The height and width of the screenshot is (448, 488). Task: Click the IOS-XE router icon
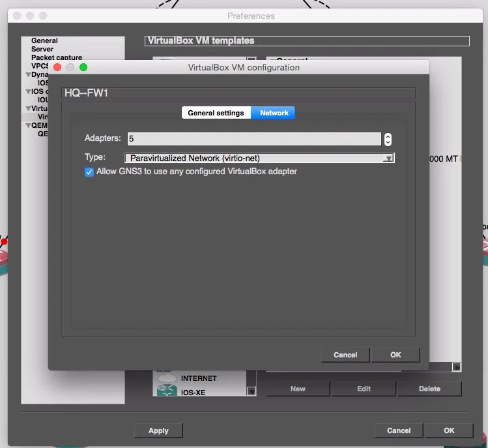167,391
